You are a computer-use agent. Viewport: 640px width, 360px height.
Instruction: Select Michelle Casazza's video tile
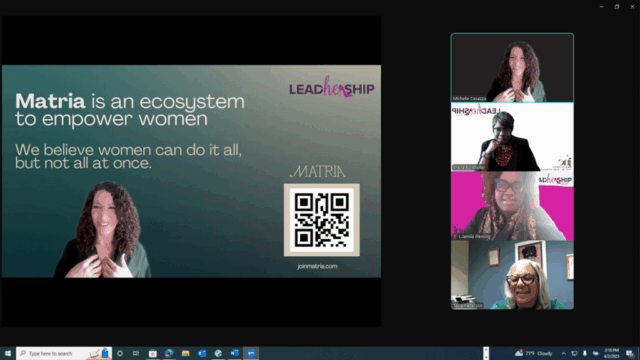point(512,68)
